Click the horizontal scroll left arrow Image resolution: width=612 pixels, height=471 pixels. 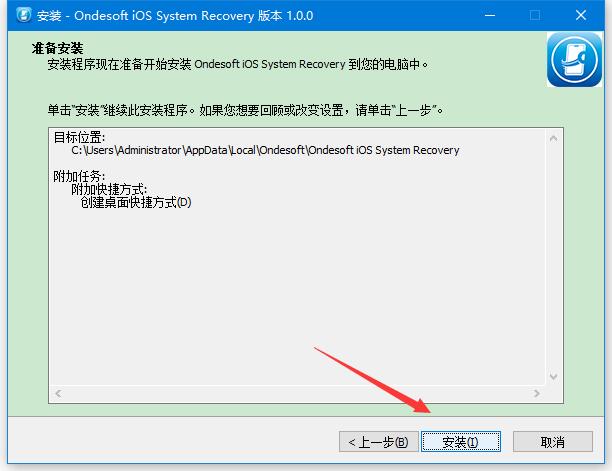(58, 393)
